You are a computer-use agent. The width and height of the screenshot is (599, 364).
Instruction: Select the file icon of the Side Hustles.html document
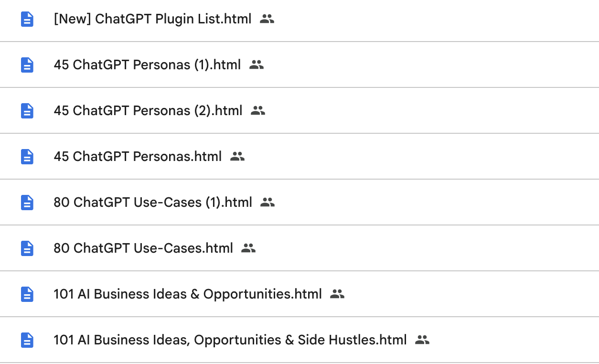[x=27, y=340]
